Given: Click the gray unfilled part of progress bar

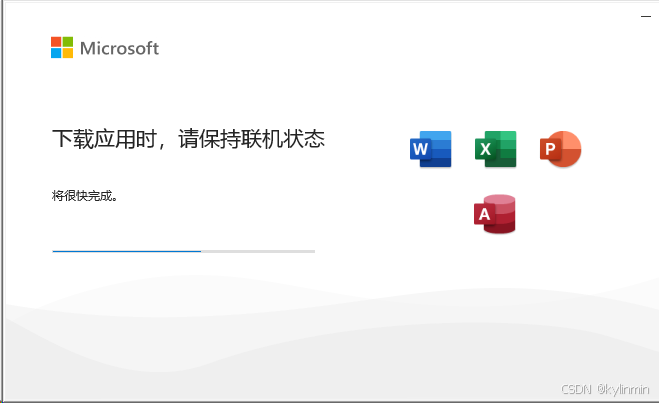Looking at the screenshot, I should [x=258, y=251].
